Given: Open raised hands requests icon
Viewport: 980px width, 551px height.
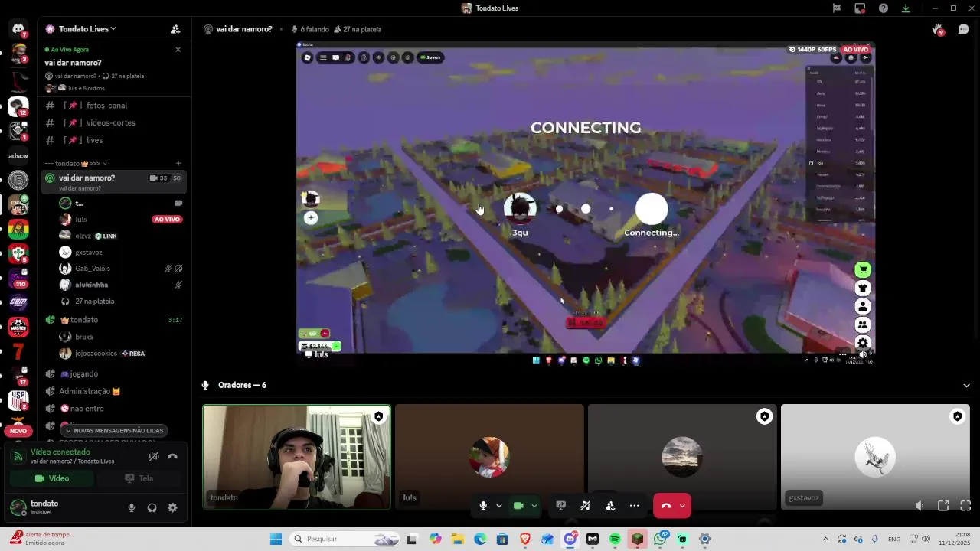Looking at the screenshot, I should (938, 30).
